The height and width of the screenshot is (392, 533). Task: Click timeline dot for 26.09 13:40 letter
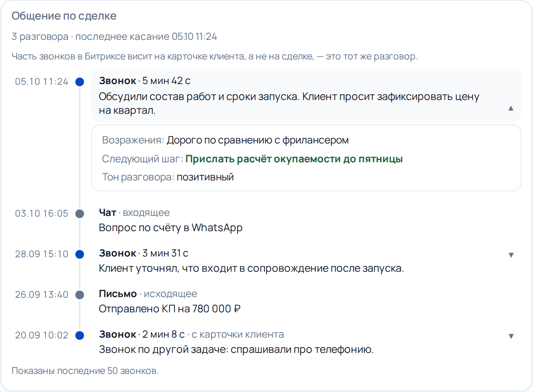coord(80,295)
